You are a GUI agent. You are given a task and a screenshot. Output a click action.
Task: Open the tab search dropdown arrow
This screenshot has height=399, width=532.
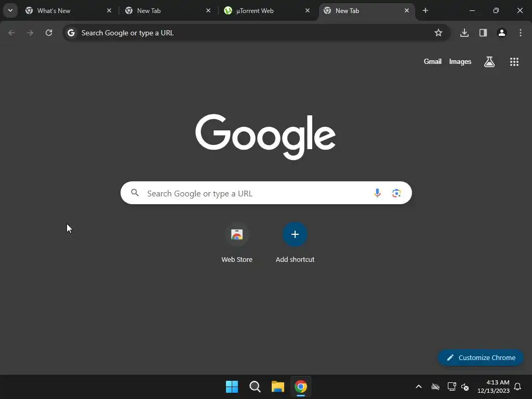coord(10,10)
